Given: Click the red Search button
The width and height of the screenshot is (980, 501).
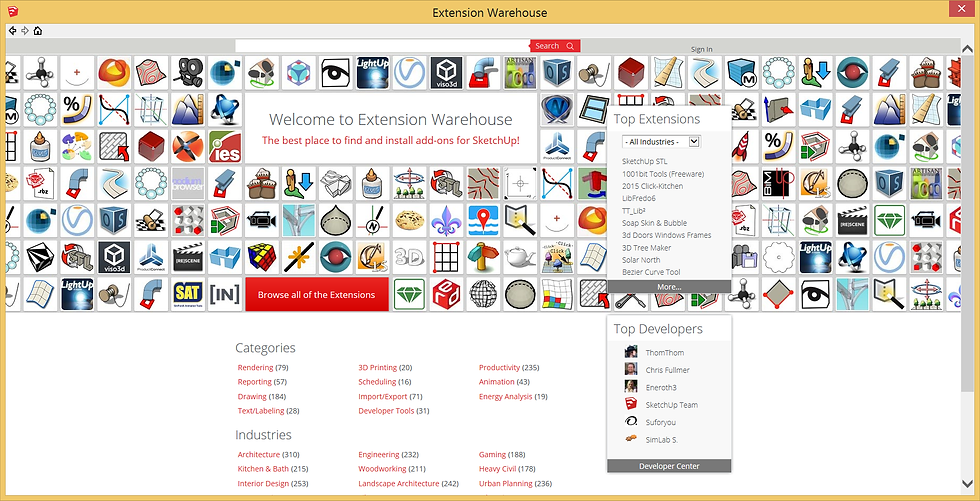Looking at the screenshot, I should [x=555, y=46].
